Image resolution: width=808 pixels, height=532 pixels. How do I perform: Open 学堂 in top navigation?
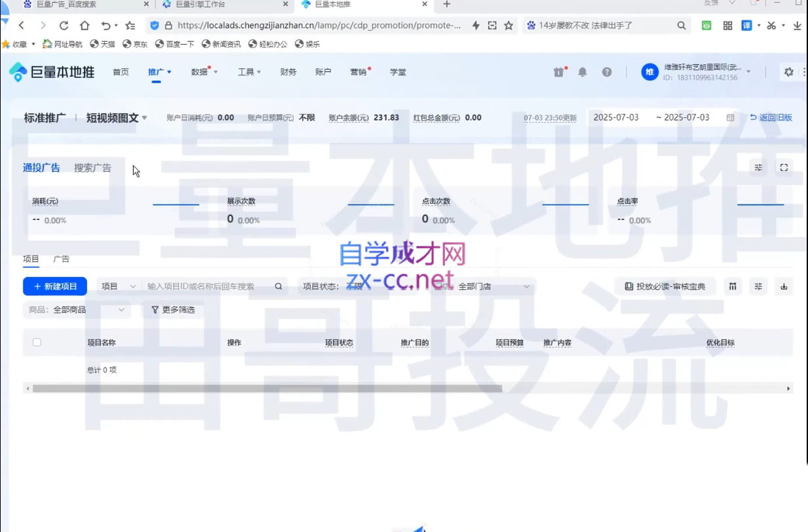398,72
